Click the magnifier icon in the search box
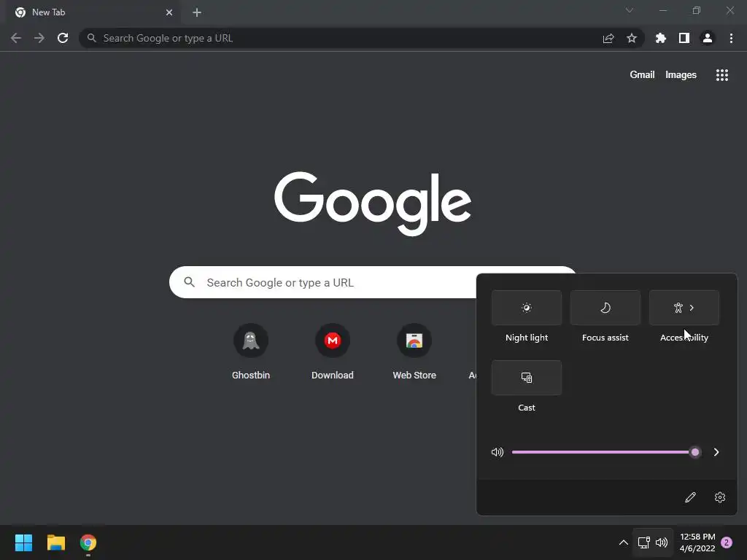 [189, 282]
